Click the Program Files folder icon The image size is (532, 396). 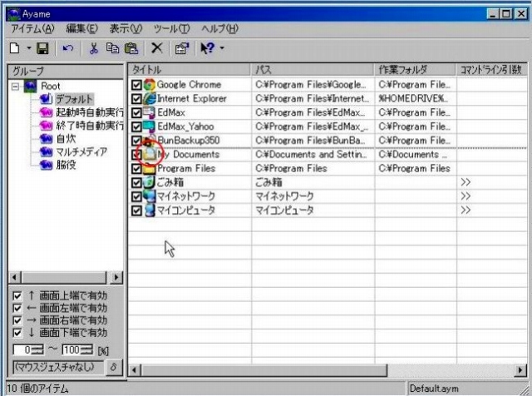coord(150,169)
